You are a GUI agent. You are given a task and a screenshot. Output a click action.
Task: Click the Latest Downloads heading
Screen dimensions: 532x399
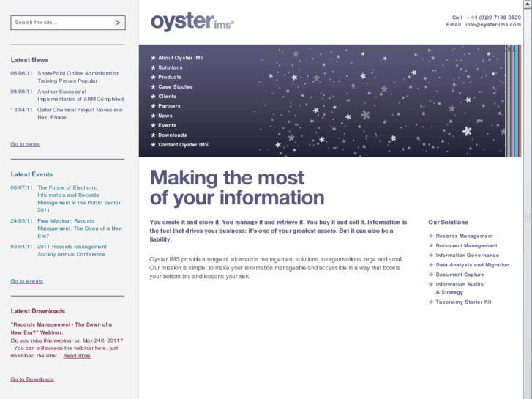[x=37, y=311]
